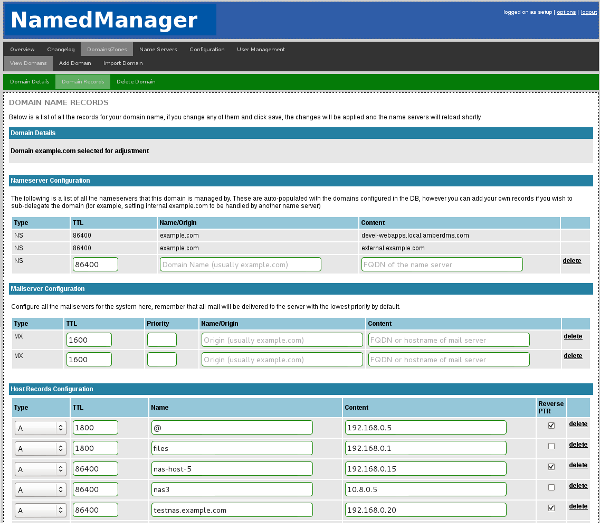Click the Host Records Configuration header
This screenshot has width=600, height=528.
(x=301, y=389)
